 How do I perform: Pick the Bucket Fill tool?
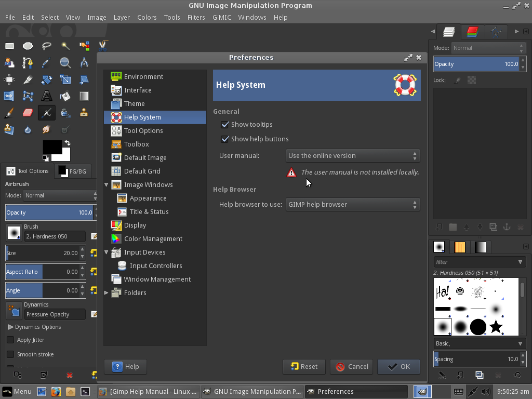(65, 96)
